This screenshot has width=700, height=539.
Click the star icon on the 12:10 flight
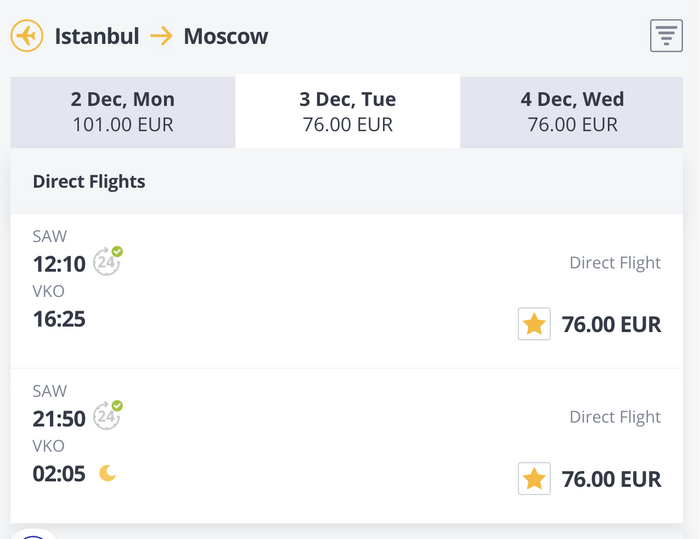534,324
